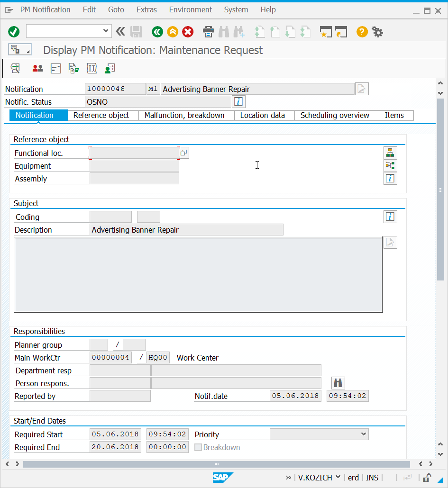This screenshot has width=448, height=488.
Task: Click the Functional loc. input field
Action: click(x=134, y=153)
